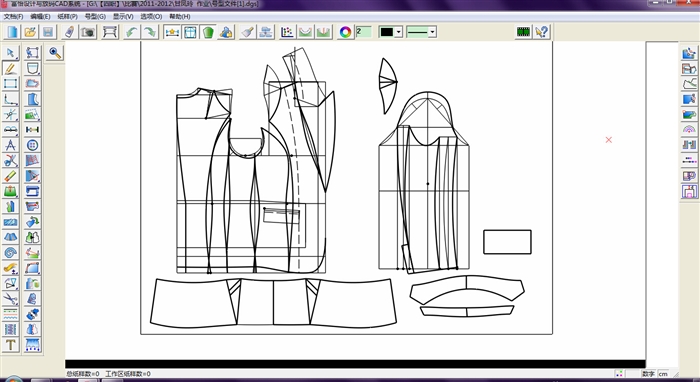This screenshot has height=382, width=700.
Task: Click the 数字 status bar indicator
Action: (x=648, y=374)
